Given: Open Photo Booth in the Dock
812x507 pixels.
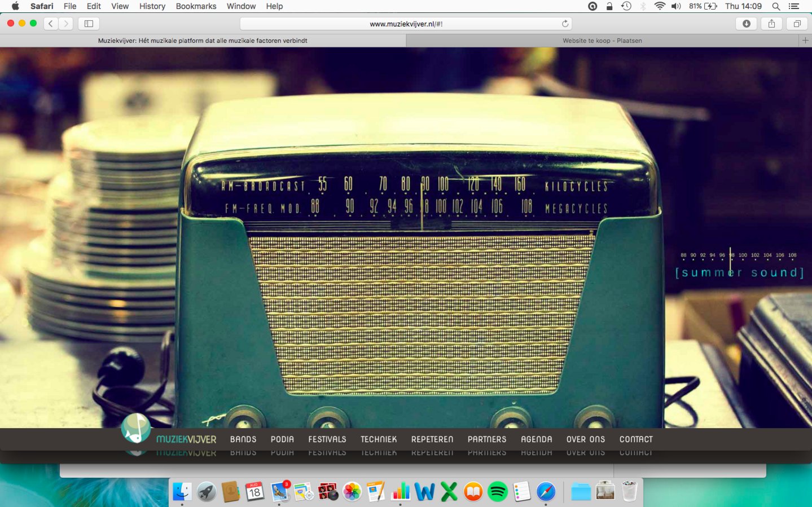Looking at the screenshot, I should coord(328,492).
